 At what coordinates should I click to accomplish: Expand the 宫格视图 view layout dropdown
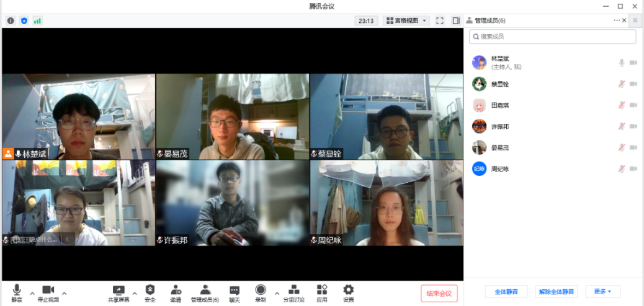point(406,20)
